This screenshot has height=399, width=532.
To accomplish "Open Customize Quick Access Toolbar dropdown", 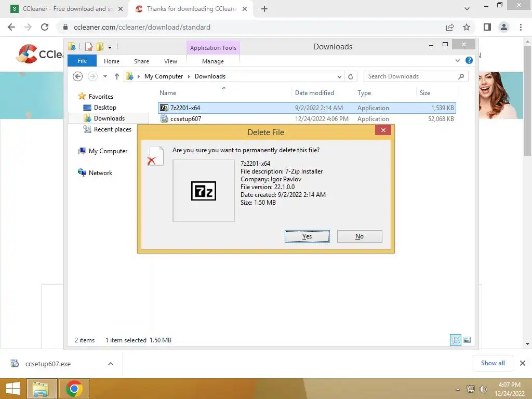I will click(x=110, y=47).
